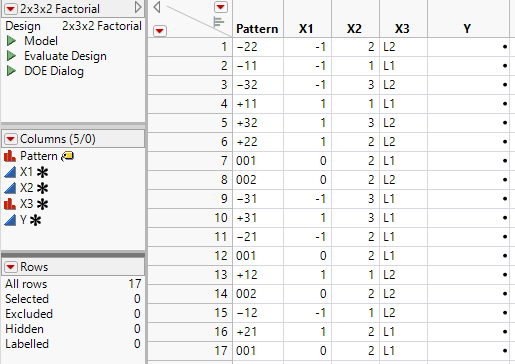The height and width of the screenshot is (364, 515).
Task: Run the DOE Dialog script green triangle
Action: point(11,71)
